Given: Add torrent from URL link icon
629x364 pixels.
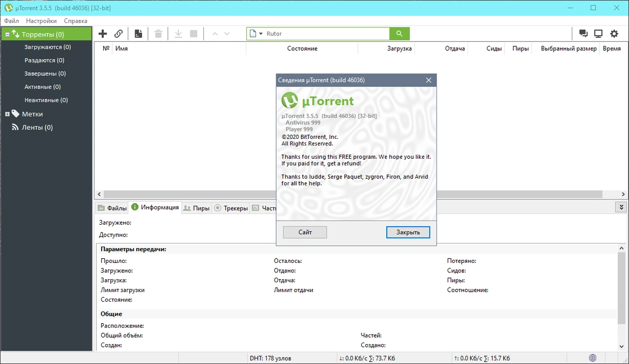Looking at the screenshot, I should click(x=118, y=34).
